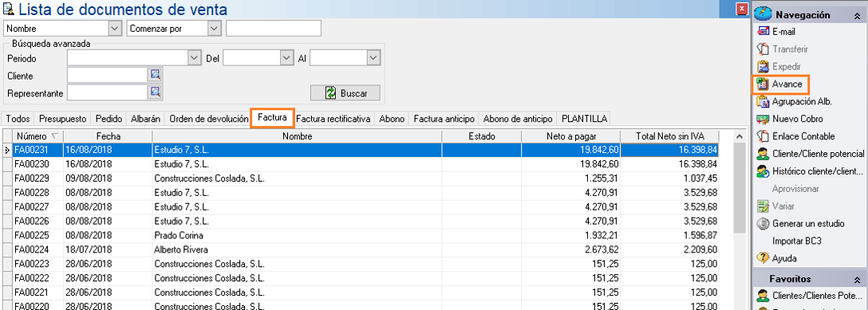This screenshot has height=310, width=868.
Task: Click the Navegación globe header icon
Action: pyautogui.click(x=763, y=14)
